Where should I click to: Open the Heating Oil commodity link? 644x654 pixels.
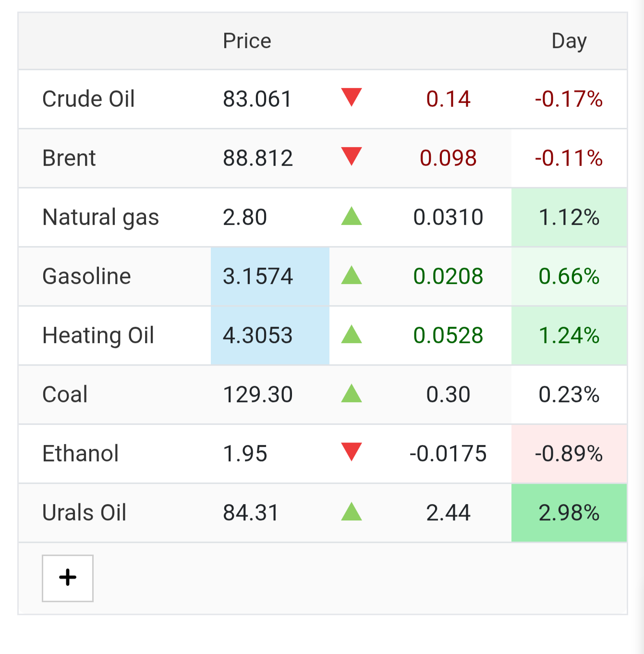(98, 335)
